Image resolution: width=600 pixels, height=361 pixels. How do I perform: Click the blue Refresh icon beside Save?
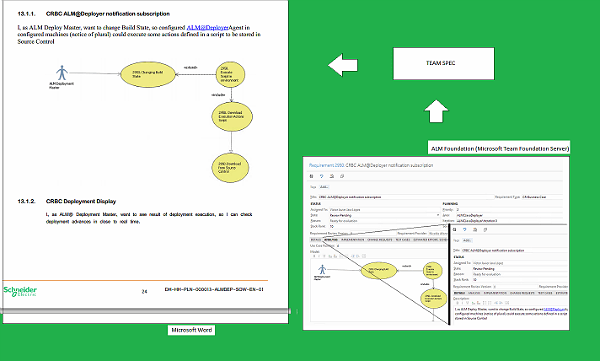coord(321,176)
